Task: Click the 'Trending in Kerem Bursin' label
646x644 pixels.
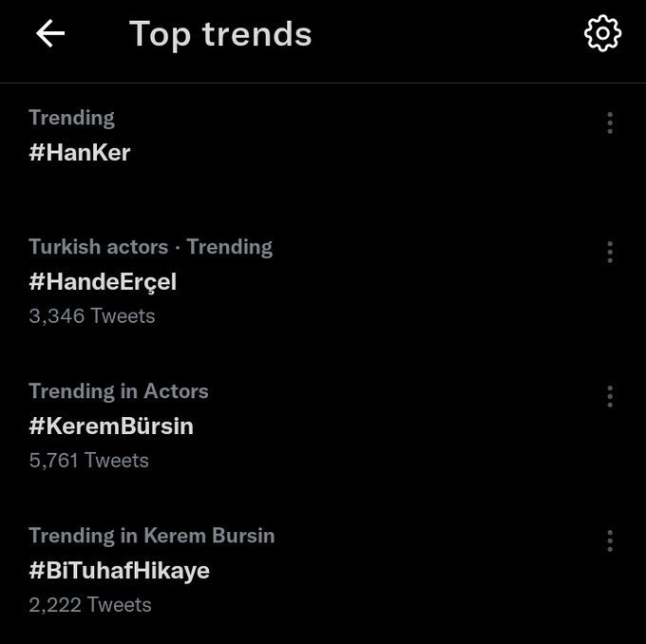Action: click(x=151, y=536)
